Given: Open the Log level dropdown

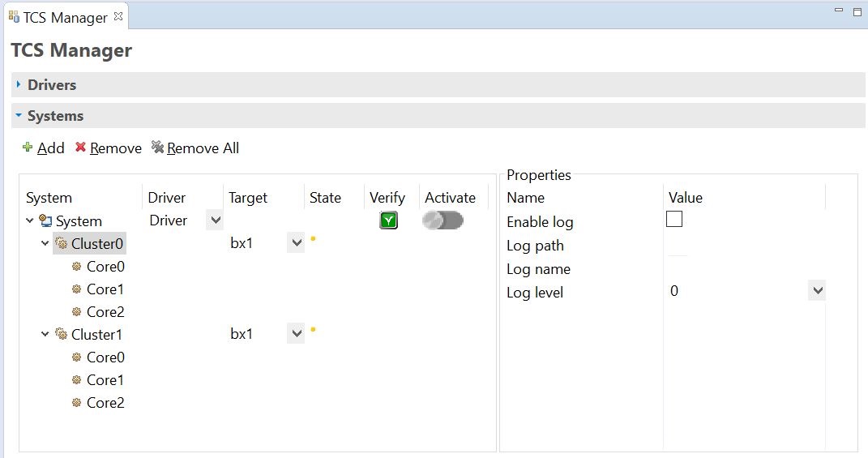Looking at the screenshot, I should click(x=817, y=291).
